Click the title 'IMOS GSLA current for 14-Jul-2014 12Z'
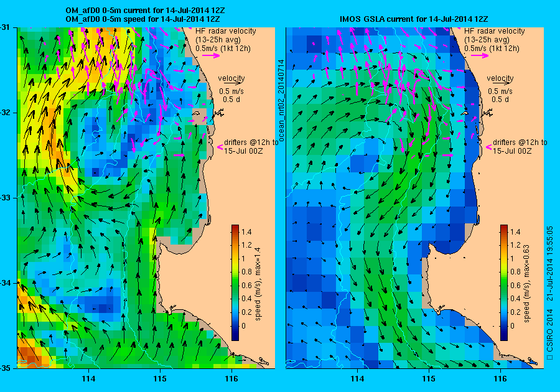Screen dimensions: 560x392 point(414,19)
